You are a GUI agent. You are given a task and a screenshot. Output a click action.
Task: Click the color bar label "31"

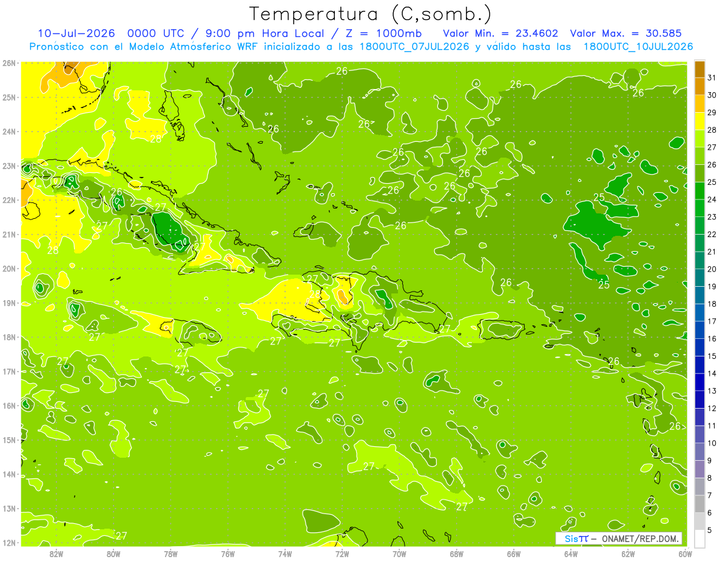[x=712, y=78]
